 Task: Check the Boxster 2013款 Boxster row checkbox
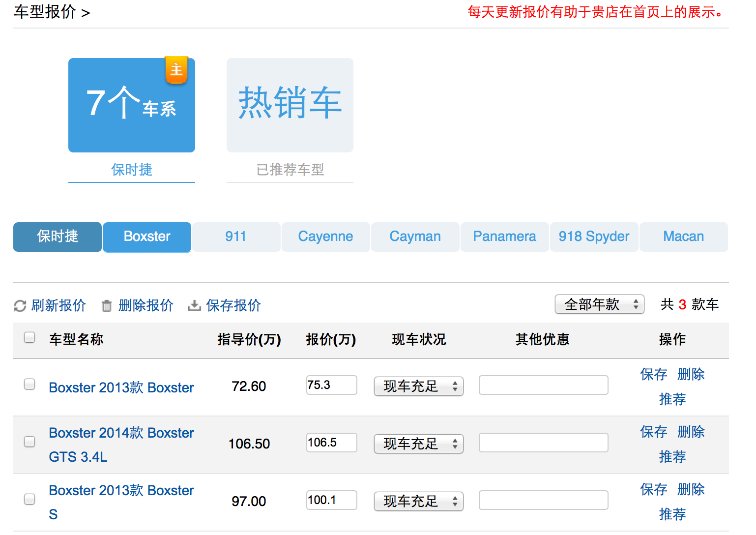tap(29, 384)
